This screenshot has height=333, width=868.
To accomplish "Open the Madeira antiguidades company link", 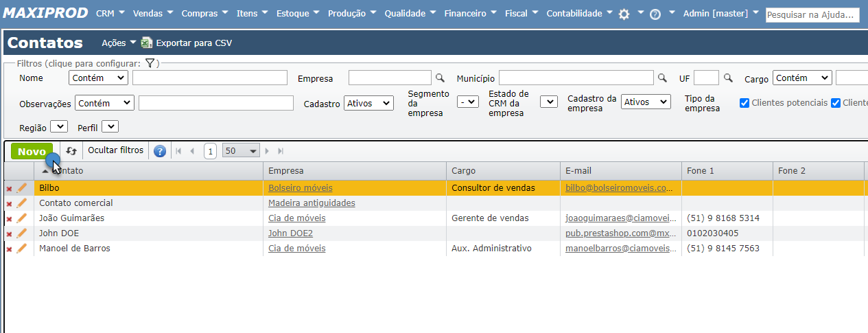I will tap(312, 203).
